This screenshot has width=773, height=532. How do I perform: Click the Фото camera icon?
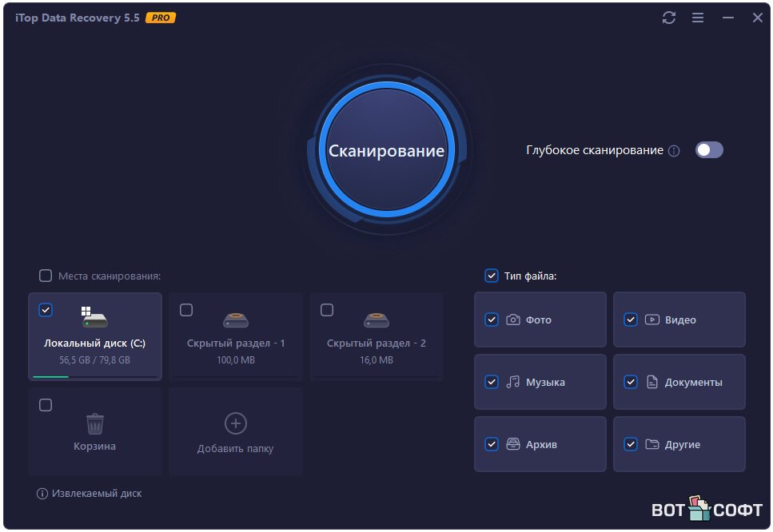pyautogui.click(x=513, y=320)
